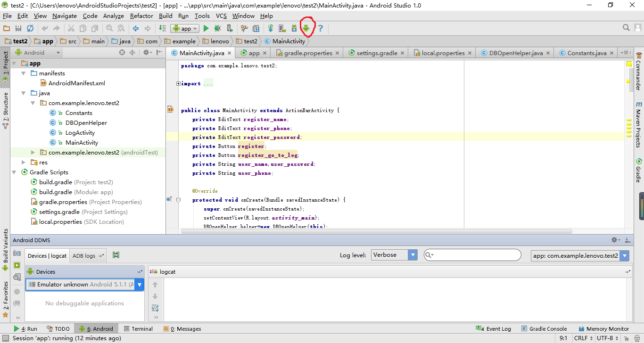Click the logcat soft-wrap icon
This screenshot has height=343, width=644.
[x=155, y=308]
